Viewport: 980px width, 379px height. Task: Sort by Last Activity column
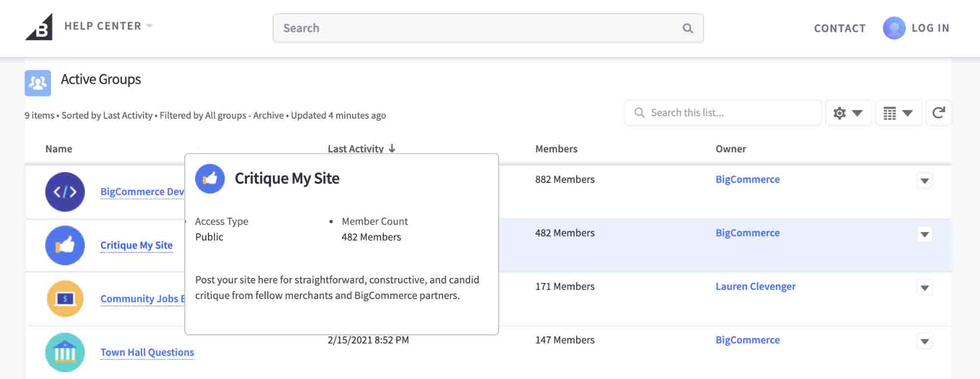click(x=361, y=149)
